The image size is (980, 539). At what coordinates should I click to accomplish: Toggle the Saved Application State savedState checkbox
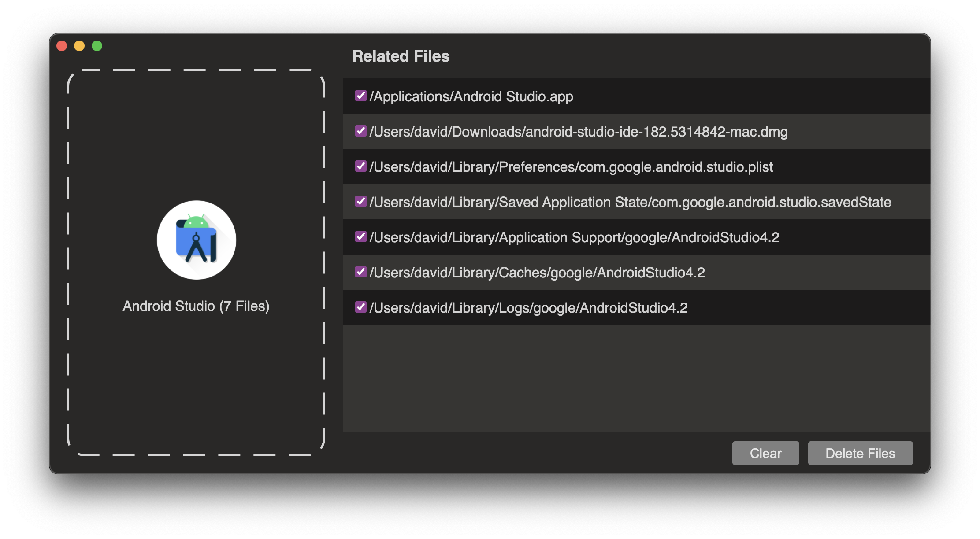pos(360,202)
